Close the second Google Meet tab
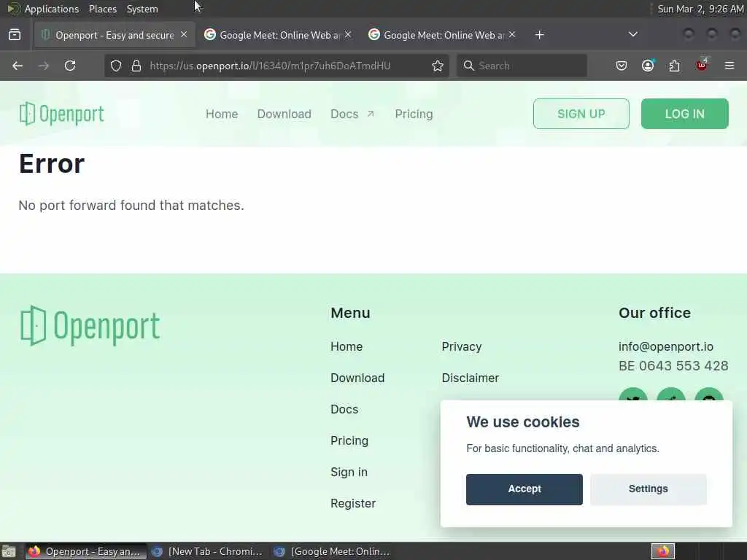747x560 pixels. click(512, 35)
